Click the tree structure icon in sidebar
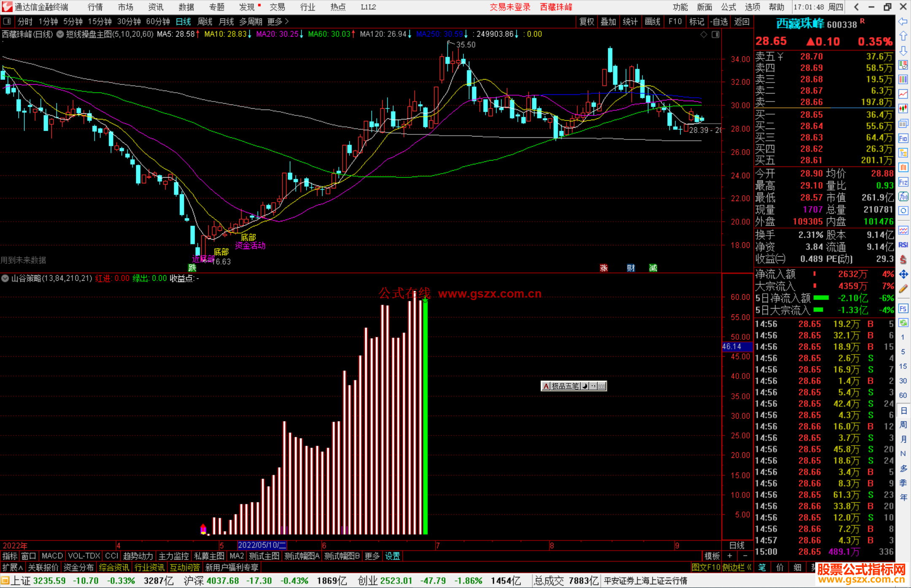The width and height of the screenshot is (911, 588). click(x=903, y=153)
